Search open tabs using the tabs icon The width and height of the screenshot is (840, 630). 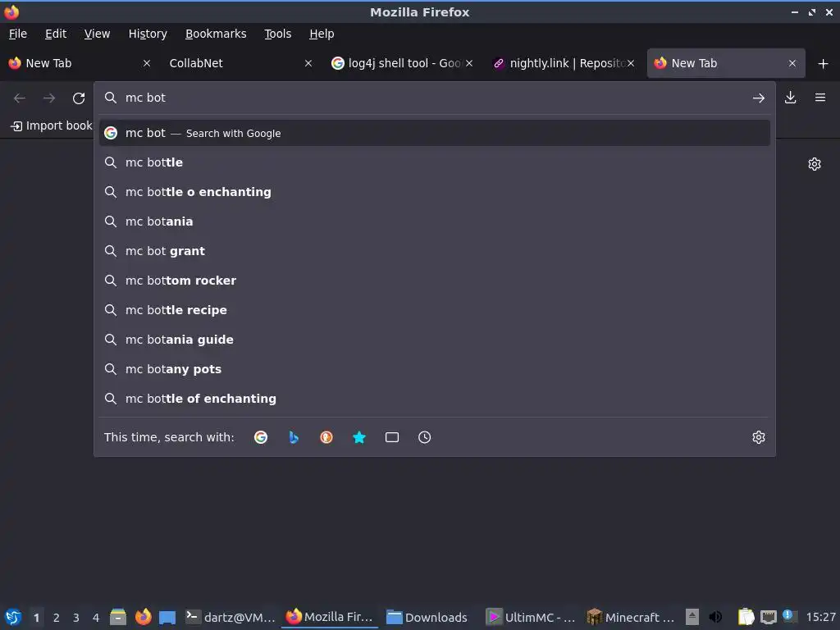(392, 437)
